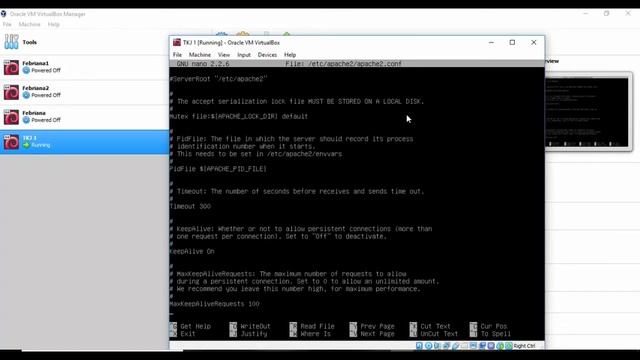Open File menu in TKJ 1 window
640x360 pixels.
177,55
